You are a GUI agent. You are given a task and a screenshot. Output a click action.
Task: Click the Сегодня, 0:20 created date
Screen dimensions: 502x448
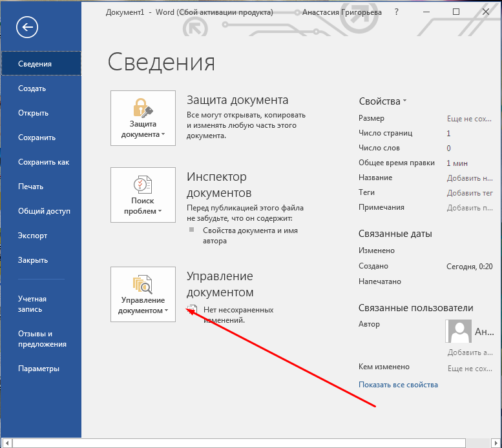point(469,267)
